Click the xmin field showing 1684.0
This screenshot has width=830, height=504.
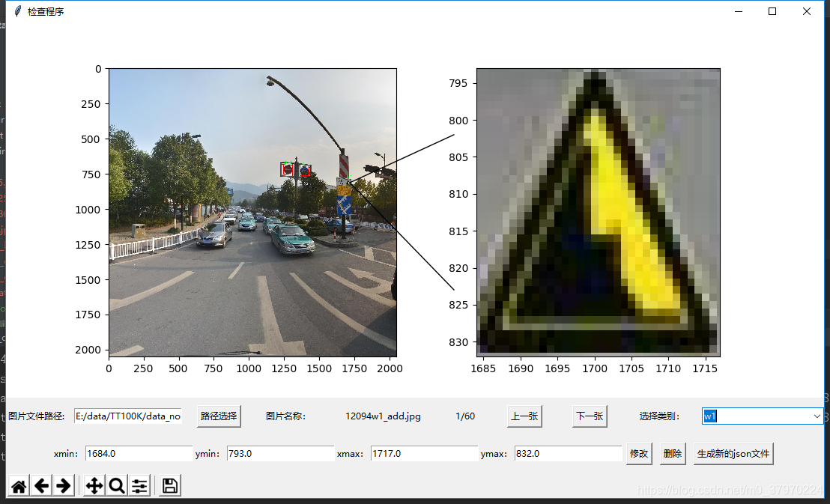point(139,454)
